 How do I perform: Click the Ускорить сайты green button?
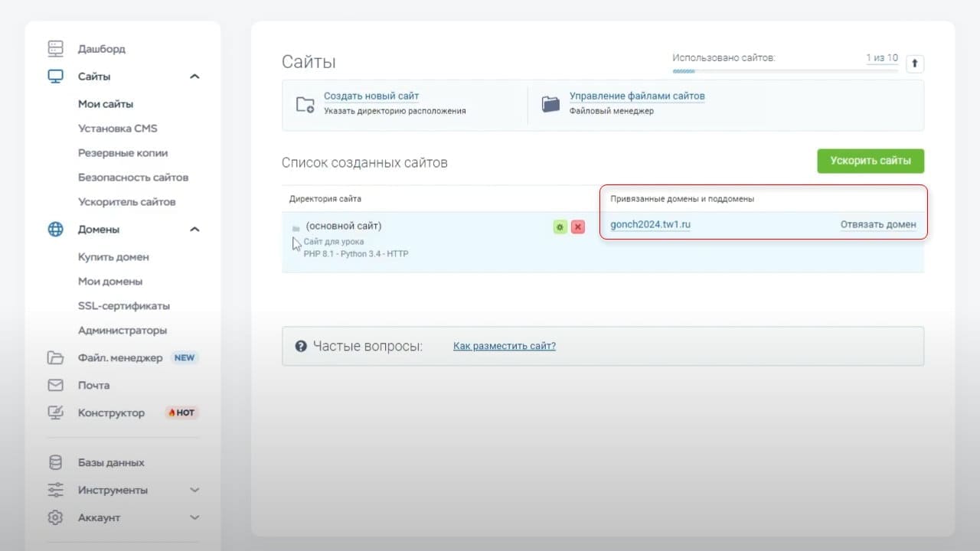[x=871, y=161]
